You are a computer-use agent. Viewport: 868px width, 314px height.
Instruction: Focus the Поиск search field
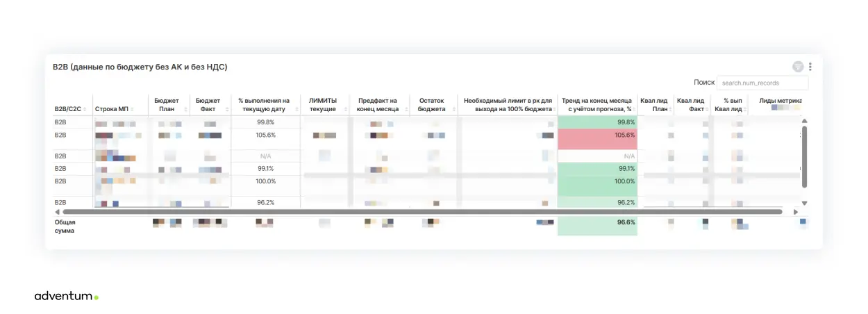pos(762,83)
